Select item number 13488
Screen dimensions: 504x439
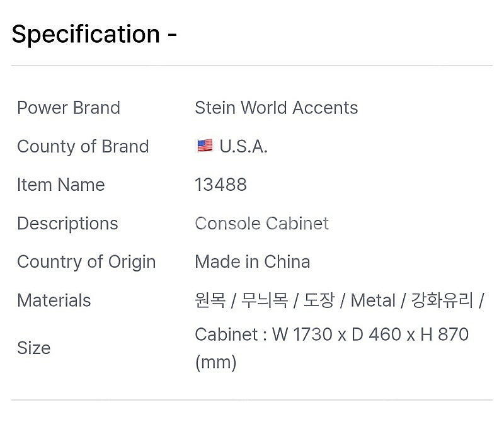click(221, 185)
